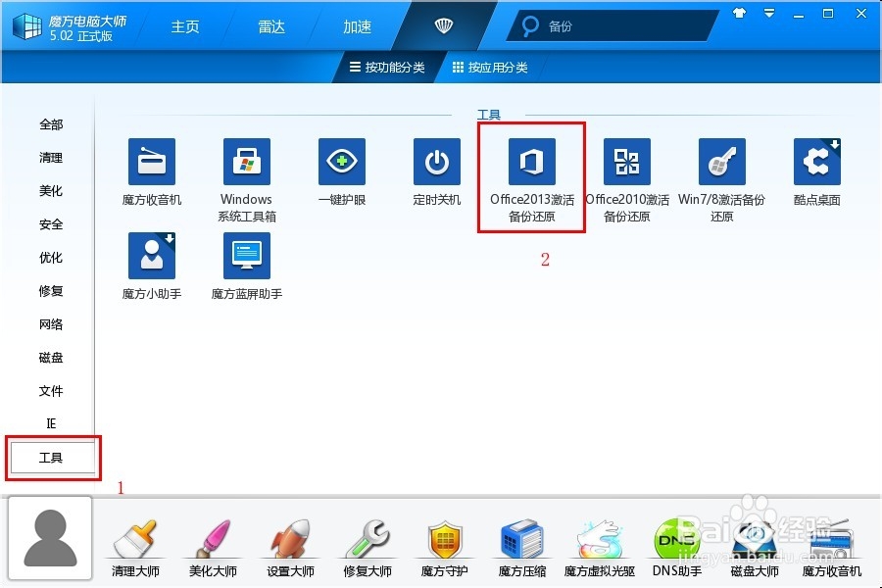This screenshot has width=882, height=588.
Task: Open 魔方守护 shield icon
Action: 444,549
